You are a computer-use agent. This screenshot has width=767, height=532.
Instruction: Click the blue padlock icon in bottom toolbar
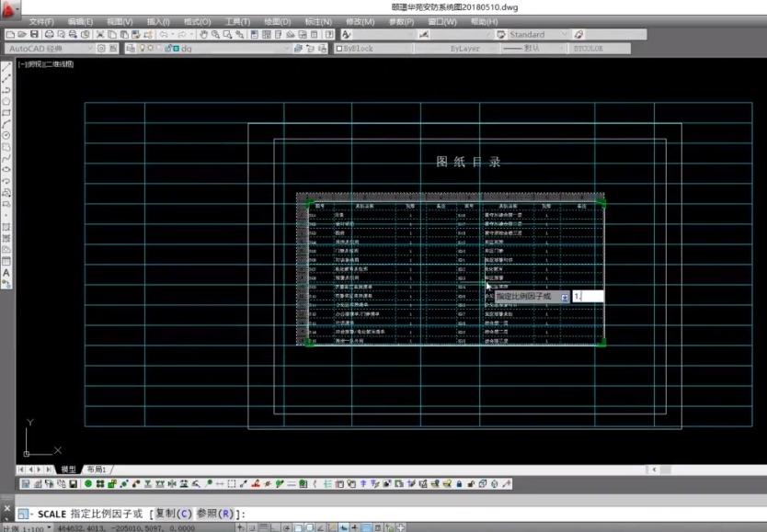tap(459, 483)
